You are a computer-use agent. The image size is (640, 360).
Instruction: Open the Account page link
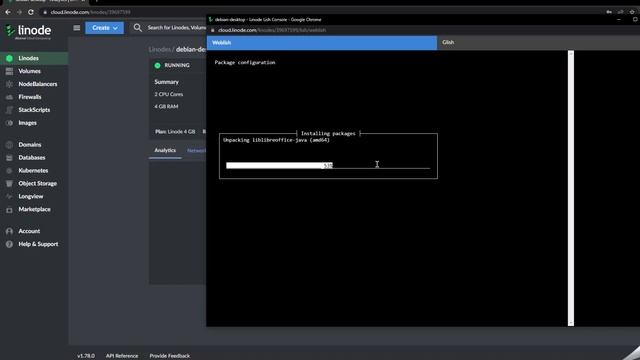coord(29,231)
